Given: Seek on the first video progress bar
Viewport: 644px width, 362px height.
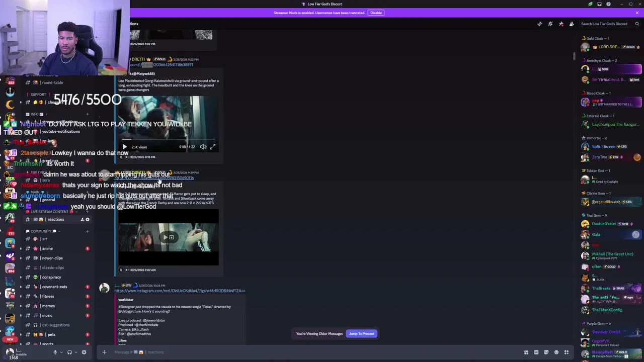Looking at the screenshot, I should [169, 140].
